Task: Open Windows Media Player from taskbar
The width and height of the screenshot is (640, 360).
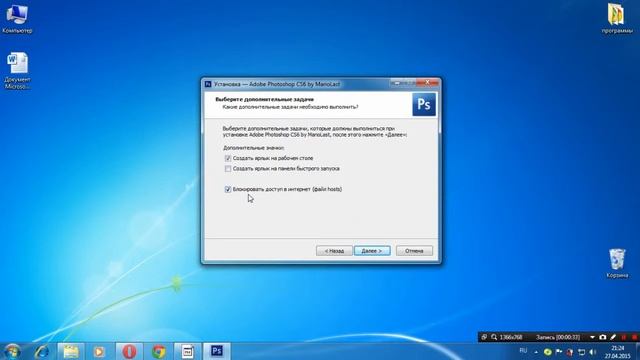Action: [x=99, y=351]
